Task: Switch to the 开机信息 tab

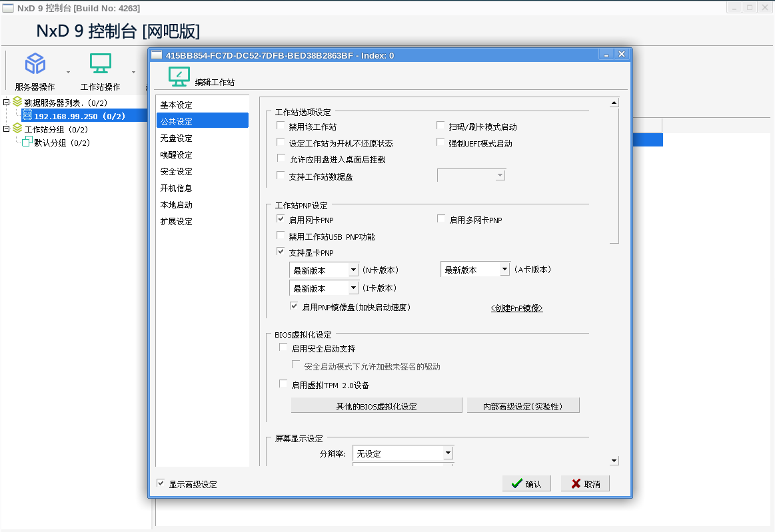Action: point(202,188)
